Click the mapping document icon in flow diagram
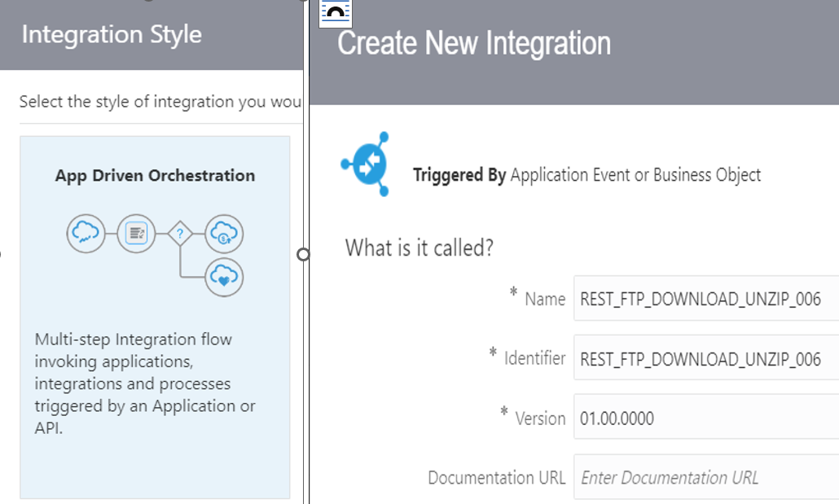 (135, 234)
